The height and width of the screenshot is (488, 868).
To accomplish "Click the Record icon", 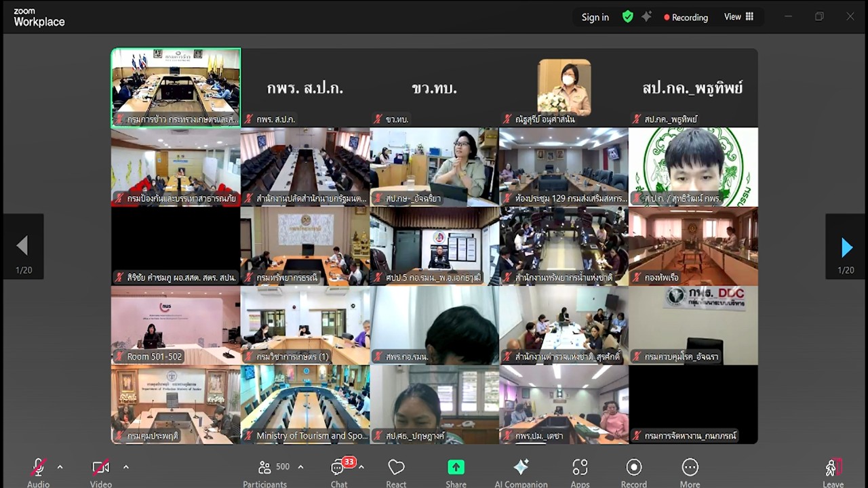I will (633, 468).
